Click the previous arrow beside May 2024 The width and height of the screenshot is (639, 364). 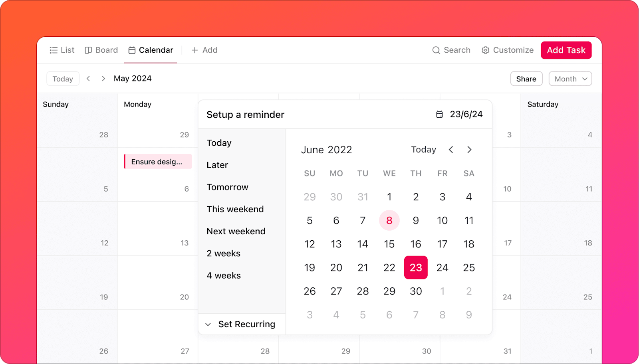click(88, 78)
